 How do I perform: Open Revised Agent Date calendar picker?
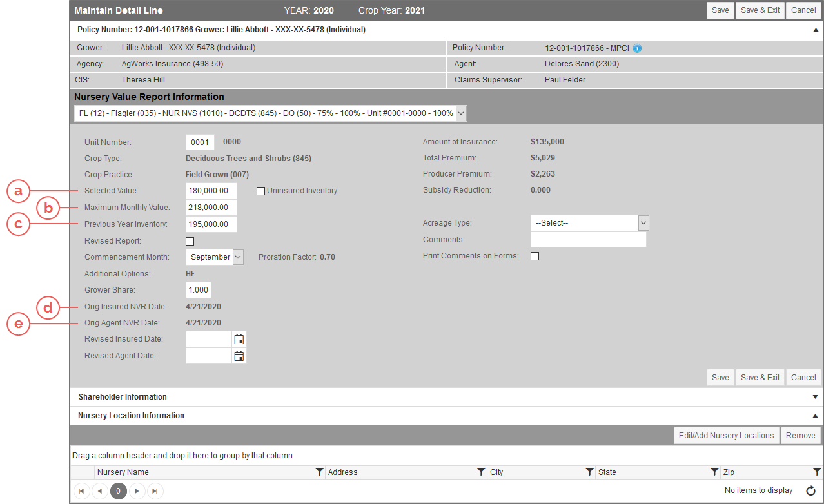pos(239,356)
